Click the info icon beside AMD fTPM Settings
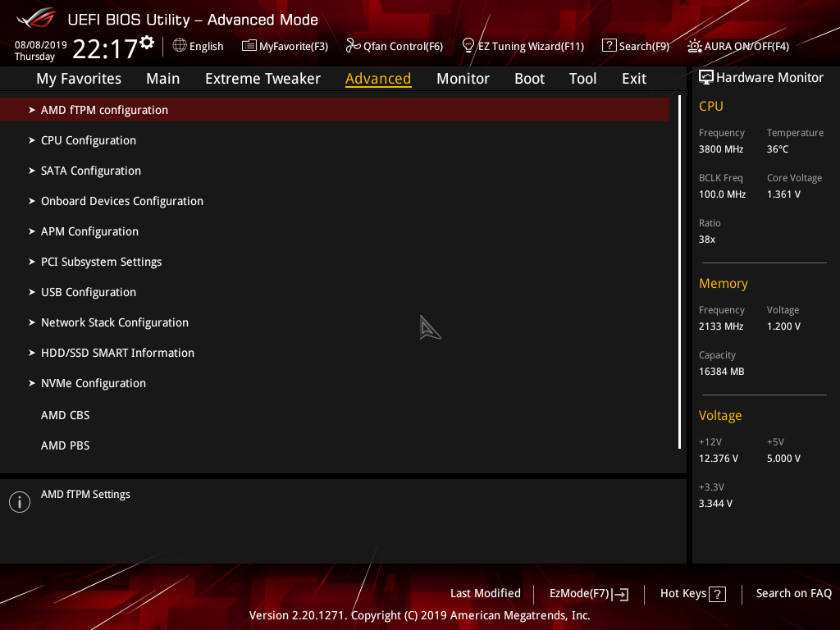The image size is (840, 630). (19, 501)
